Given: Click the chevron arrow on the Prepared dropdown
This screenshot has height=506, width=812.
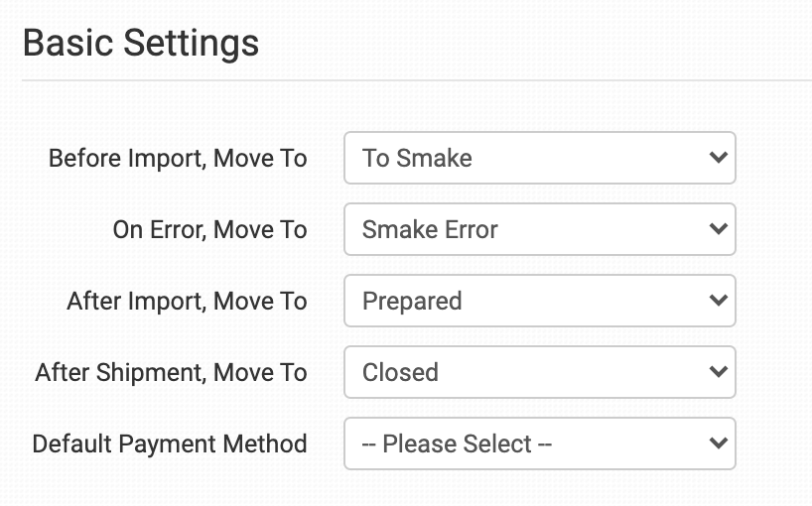Looking at the screenshot, I should 719,301.
